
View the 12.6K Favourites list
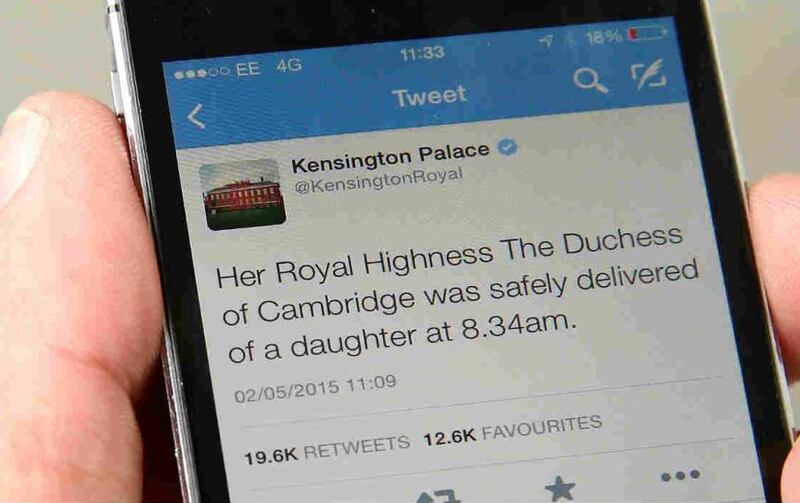pos(513,430)
